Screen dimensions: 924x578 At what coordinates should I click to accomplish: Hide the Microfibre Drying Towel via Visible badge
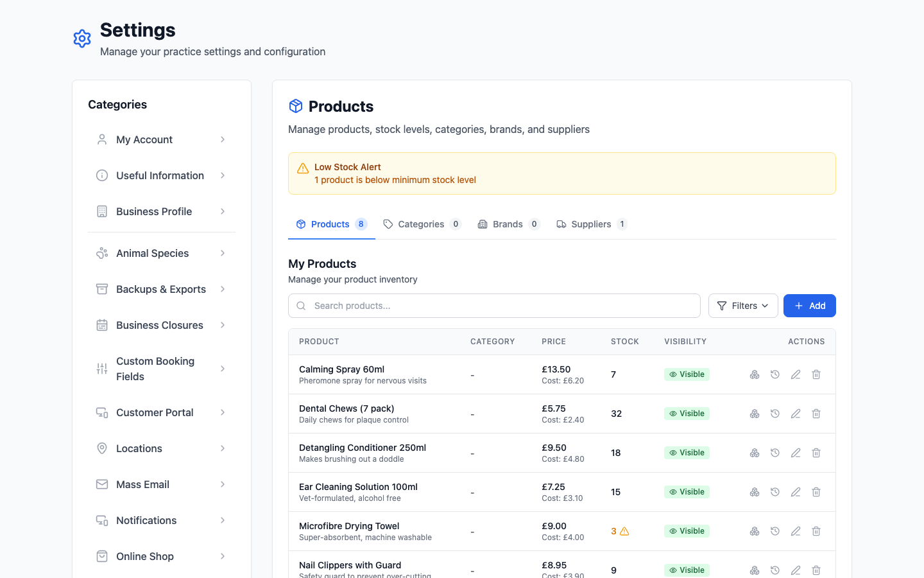[x=687, y=531]
